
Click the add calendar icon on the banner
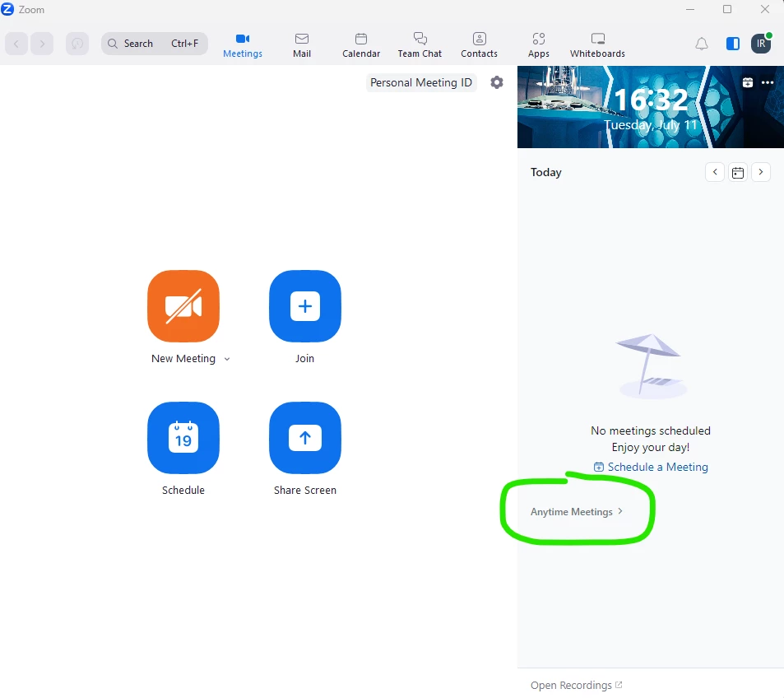click(748, 82)
